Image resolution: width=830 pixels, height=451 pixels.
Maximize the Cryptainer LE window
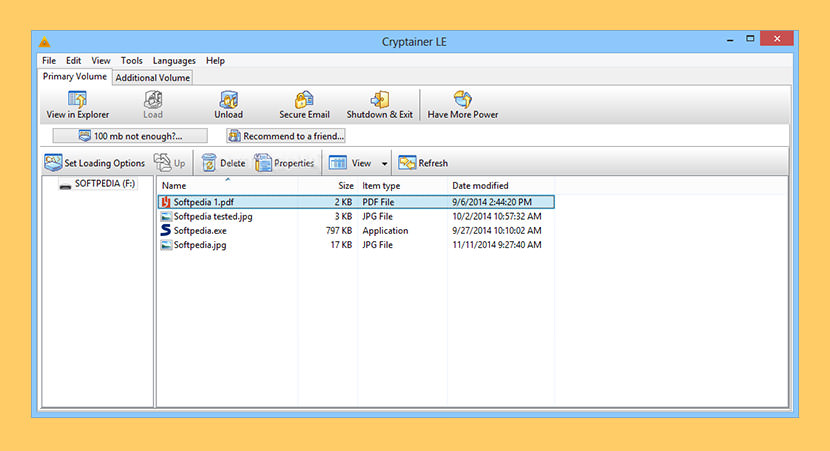tap(750, 39)
